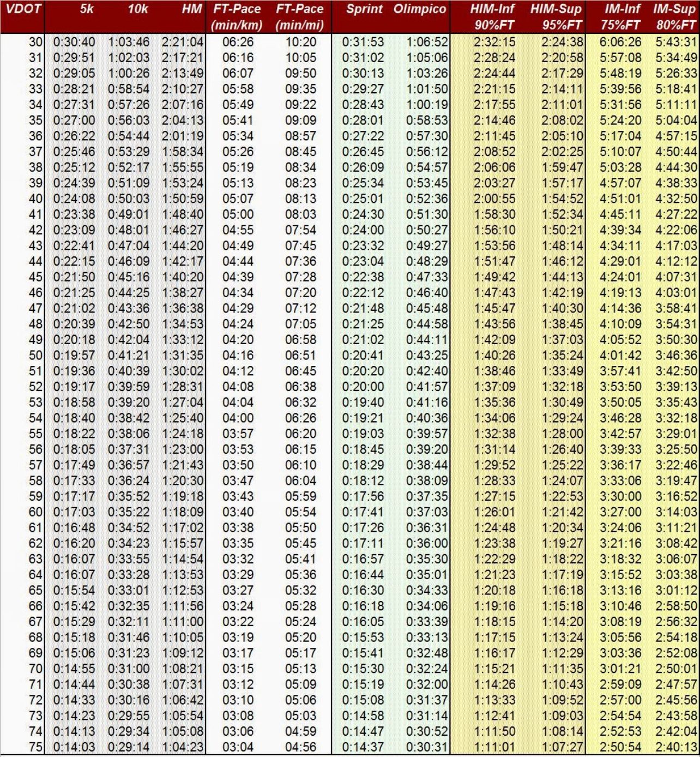Select the HIM-Sup time 1:59:47 cell
This screenshot has height=757, width=700.
click(x=562, y=167)
